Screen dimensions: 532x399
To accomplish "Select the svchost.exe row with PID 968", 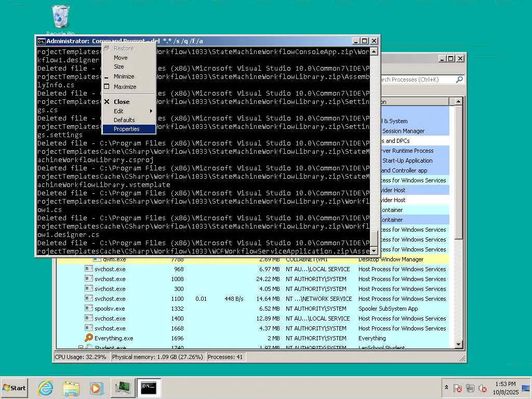I will tap(253, 269).
